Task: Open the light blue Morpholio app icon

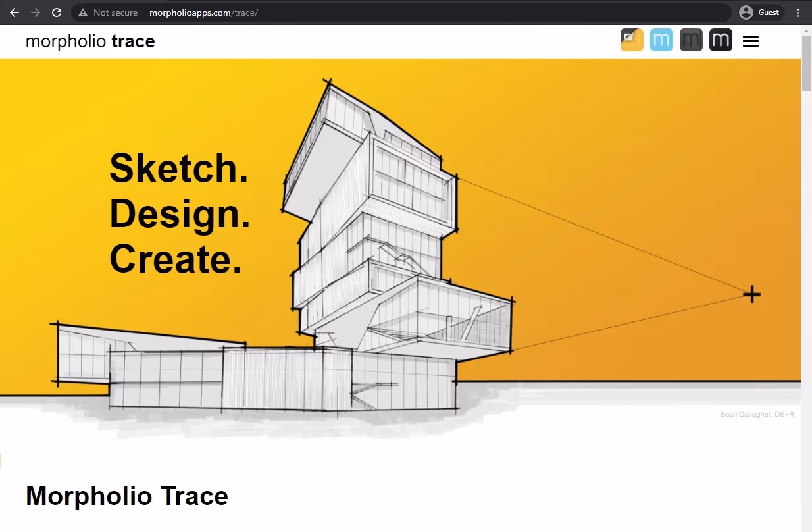Action: pyautogui.click(x=661, y=40)
